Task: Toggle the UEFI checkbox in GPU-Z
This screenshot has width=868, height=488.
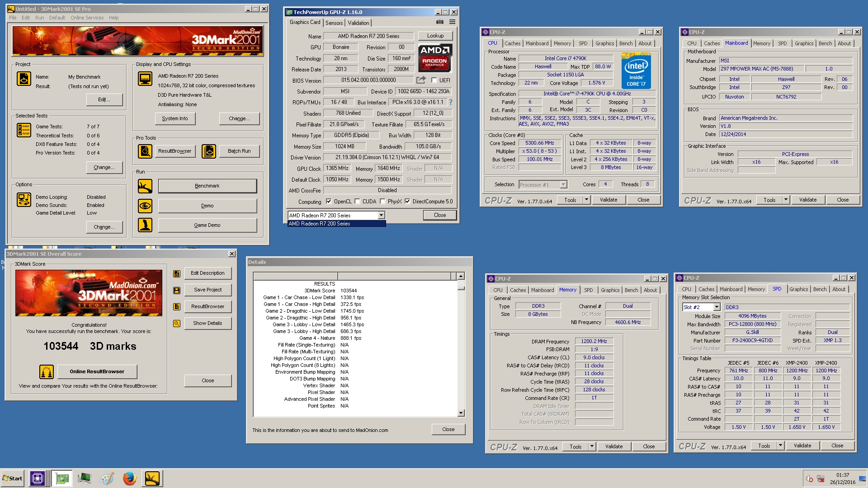Action: [434, 80]
